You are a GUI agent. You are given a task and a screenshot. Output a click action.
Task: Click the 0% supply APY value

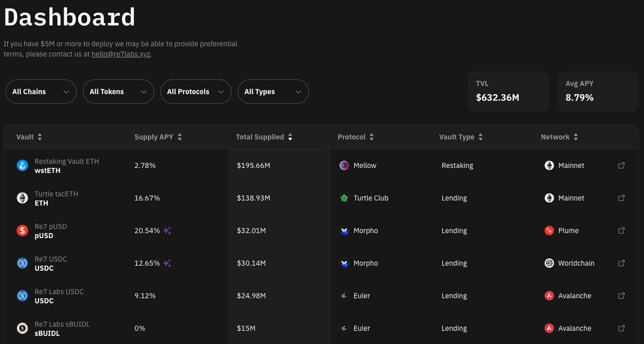pyautogui.click(x=140, y=328)
